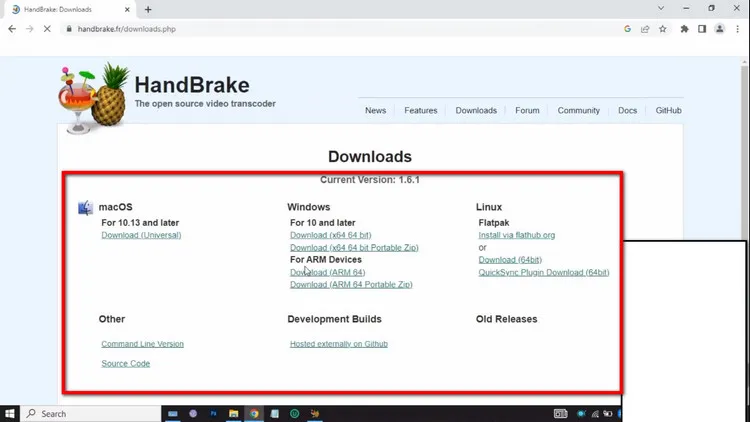Open the Extensions puzzle icon
The width and height of the screenshot is (750, 422).
tap(684, 29)
